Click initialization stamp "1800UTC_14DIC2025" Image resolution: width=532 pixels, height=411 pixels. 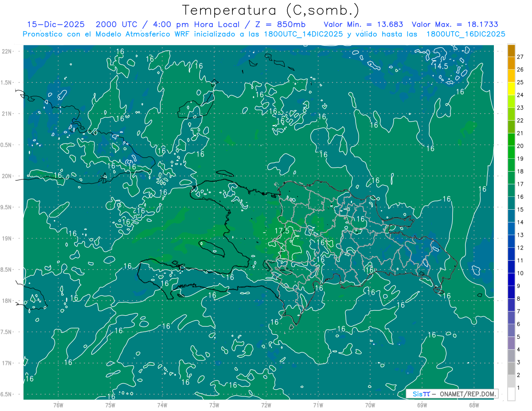tap(301, 34)
